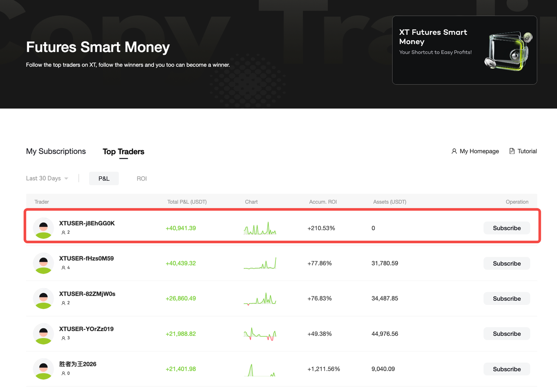Viewport: 557px width, 392px height.
Task: Click follower icon under XTUSER-82ZMjW0s
Action: pos(64,303)
